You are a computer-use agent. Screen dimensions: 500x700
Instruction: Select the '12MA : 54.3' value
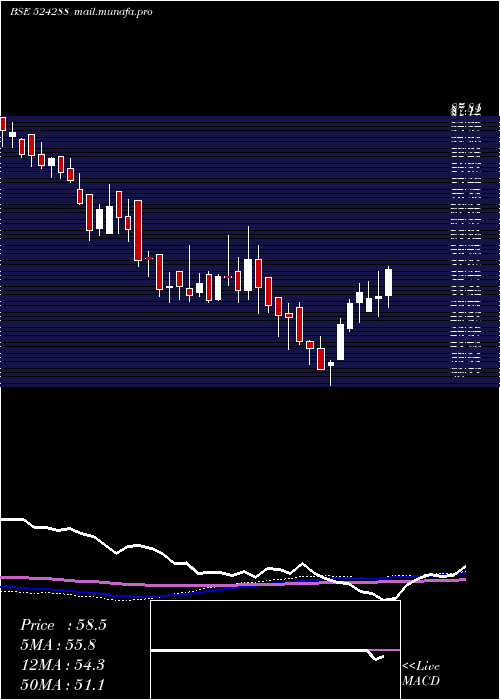[x=62, y=665]
